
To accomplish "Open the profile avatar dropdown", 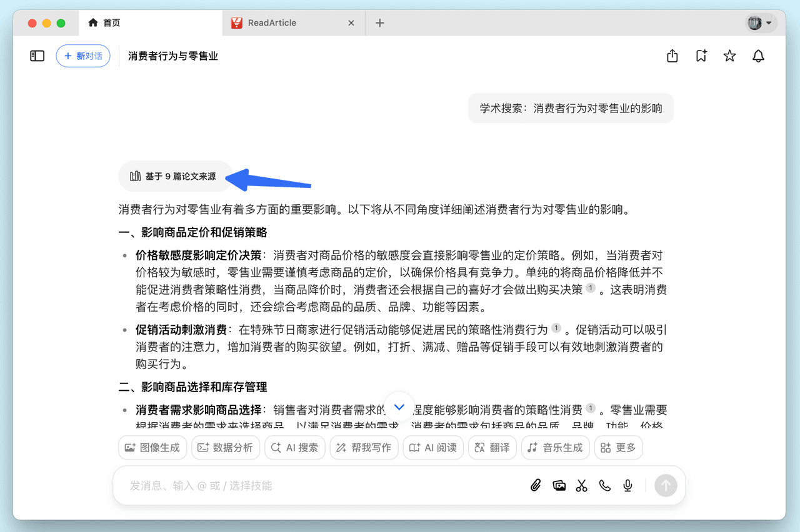I will tap(760, 23).
